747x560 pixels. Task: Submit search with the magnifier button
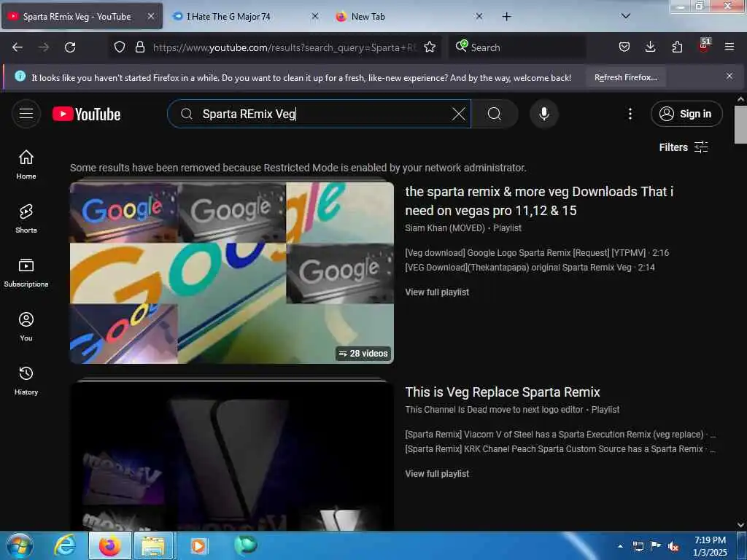coord(495,114)
